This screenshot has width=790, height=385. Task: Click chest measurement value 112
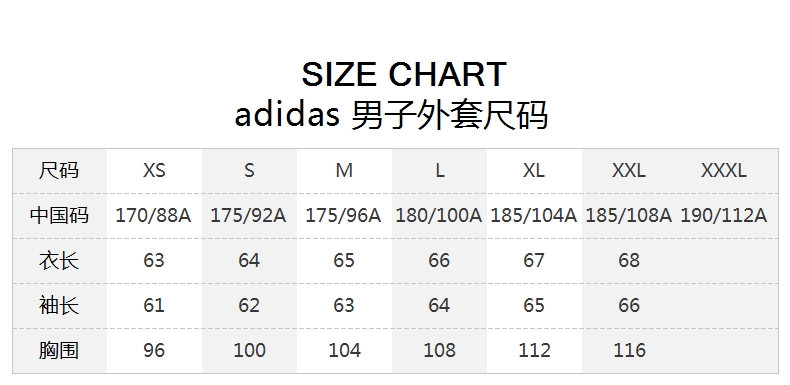point(534,350)
